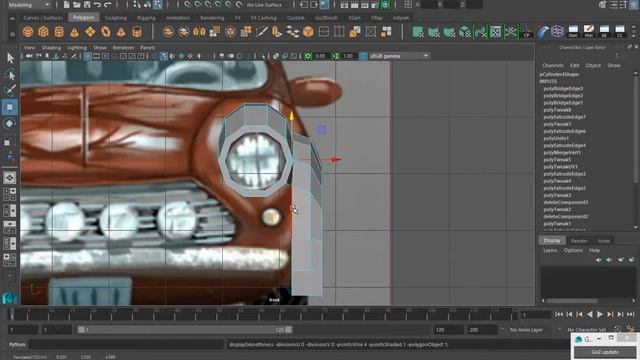Open the Layer Editor Options menu

click(x=573, y=250)
